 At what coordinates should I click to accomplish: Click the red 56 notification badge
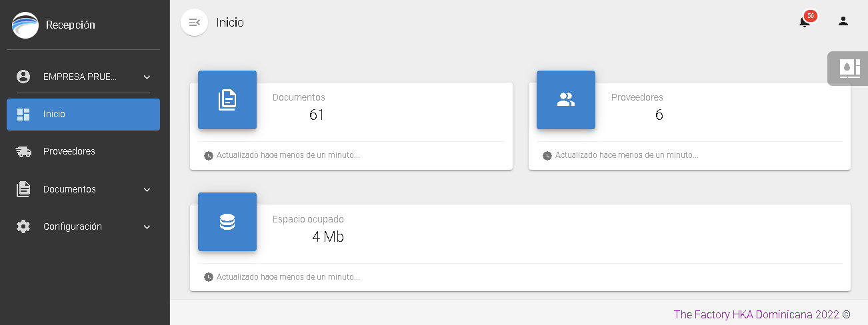coord(811,16)
